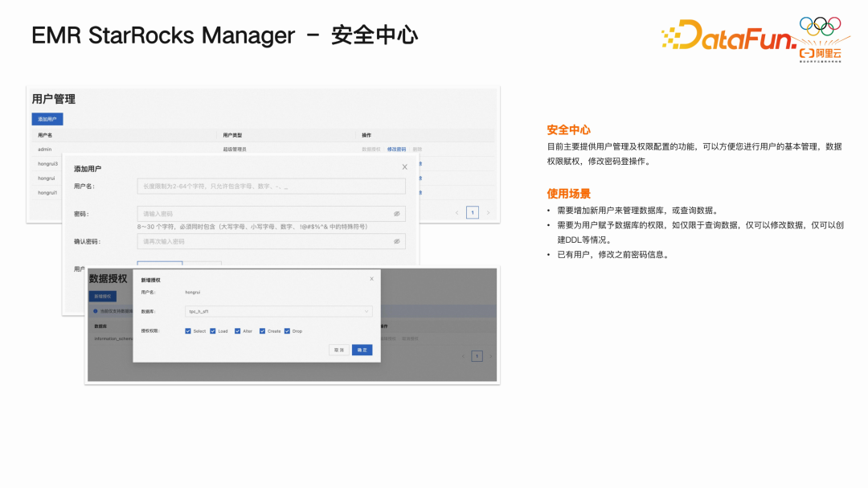
Task: Click the 添加用户 button in 用户管理
Action: (x=47, y=119)
